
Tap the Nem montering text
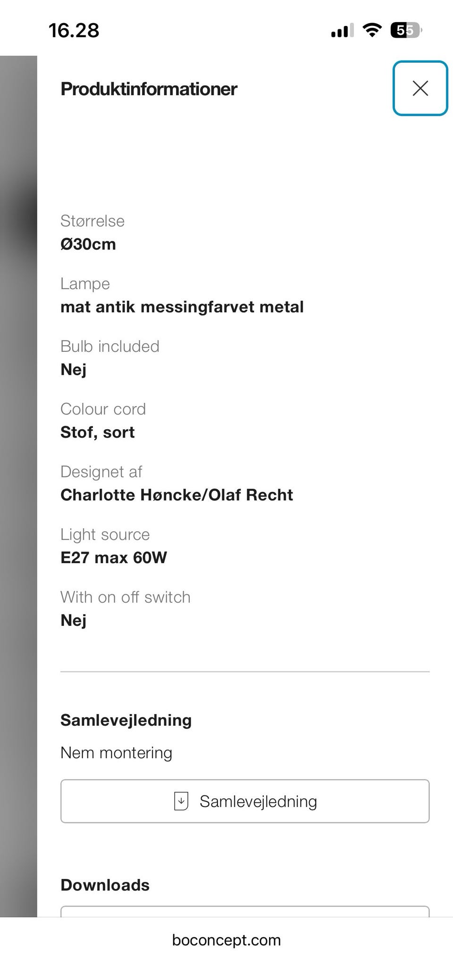tap(116, 753)
